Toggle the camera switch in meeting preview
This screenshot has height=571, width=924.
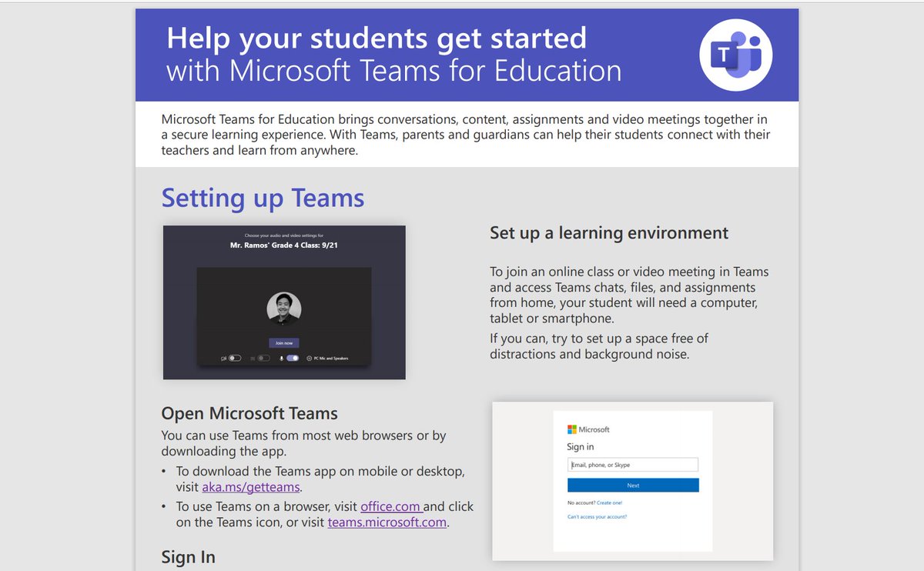pyautogui.click(x=235, y=358)
